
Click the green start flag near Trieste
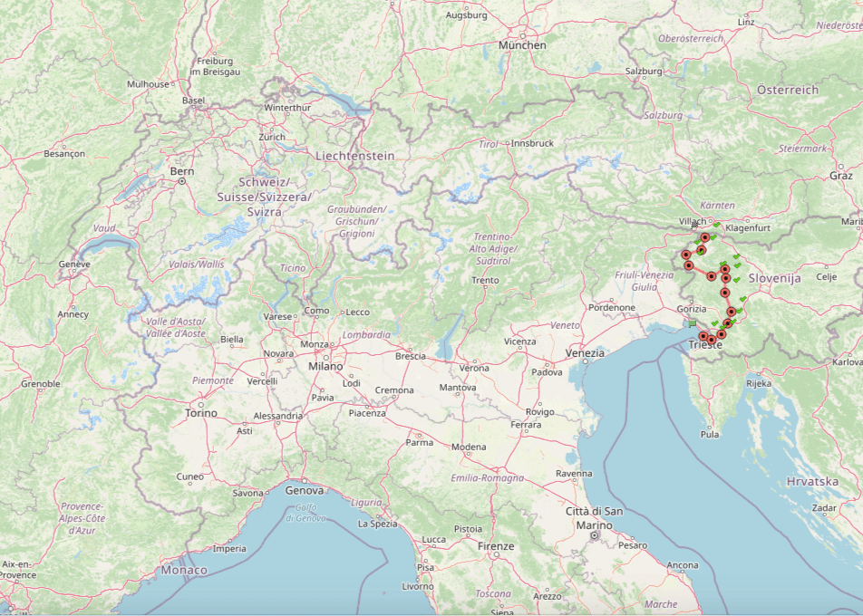693,322
